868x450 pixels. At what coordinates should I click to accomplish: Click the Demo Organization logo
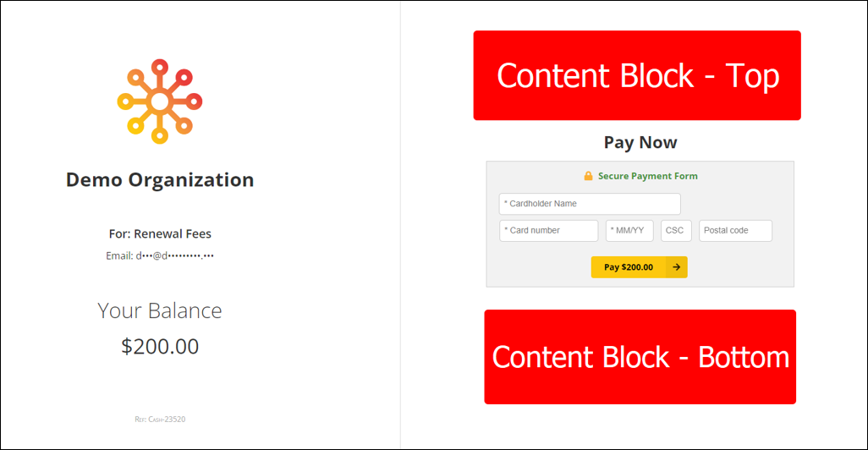click(x=160, y=102)
